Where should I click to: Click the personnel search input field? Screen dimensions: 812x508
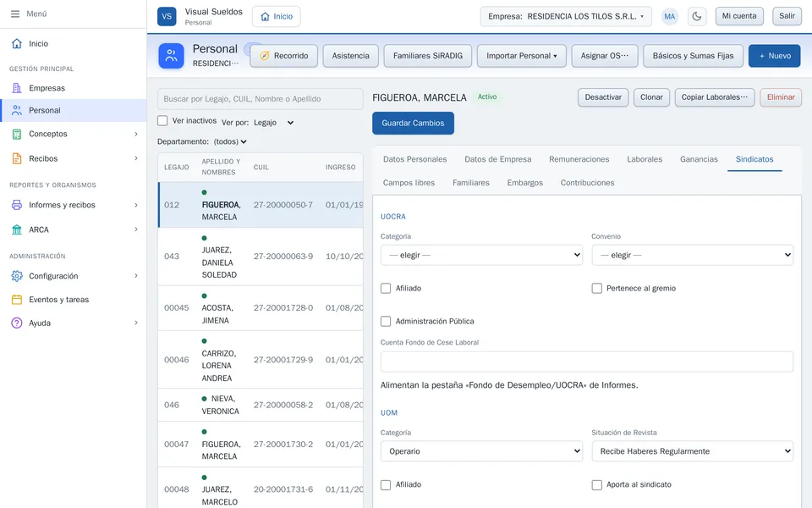(x=261, y=99)
